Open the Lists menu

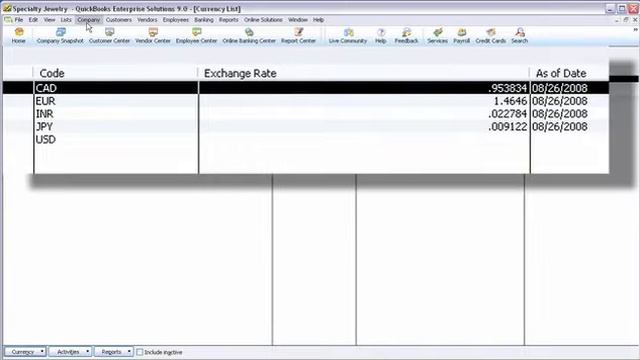[x=66, y=20]
